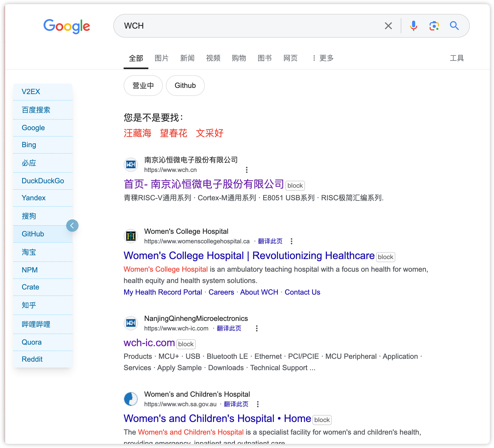Screen dimensions: 494x448
Task: Collapse the sidebar with the arrow button
Action: pos(72,226)
